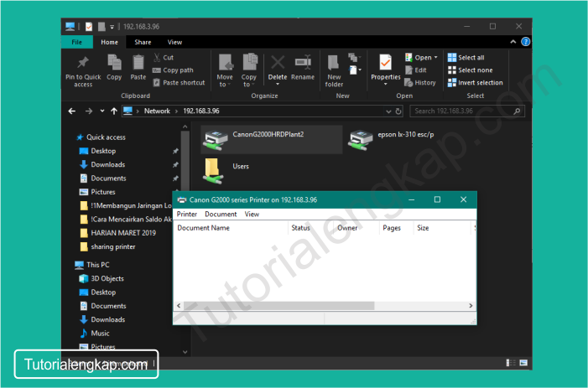Click Select none
The width and height of the screenshot is (588, 388).
pos(471,70)
